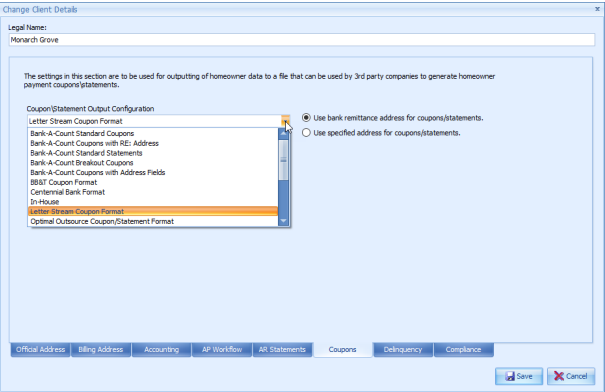The width and height of the screenshot is (605, 392).
Task: Choose Bank-A-Count Breakout Coupons option
Action: pyautogui.click(x=153, y=163)
